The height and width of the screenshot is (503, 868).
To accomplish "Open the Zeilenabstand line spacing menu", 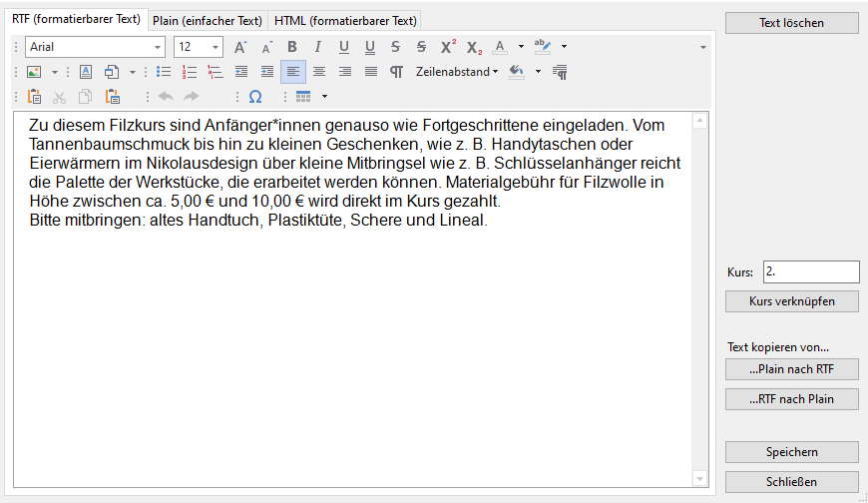I will click(457, 72).
